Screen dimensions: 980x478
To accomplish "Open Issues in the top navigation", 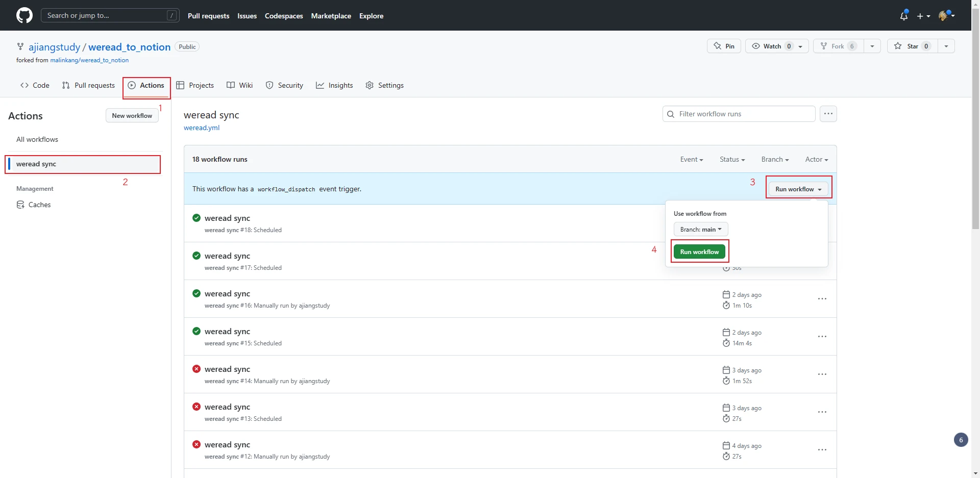I will point(247,16).
